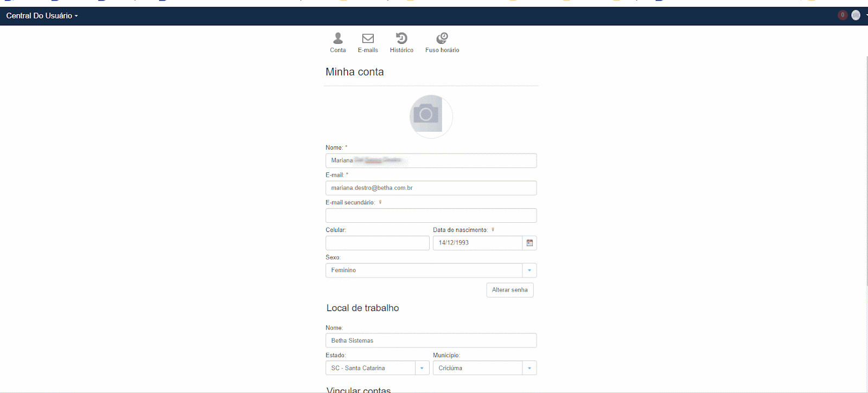This screenshot has width=868, height=393.
Task: Go to the E-mails envelope icon
Action: [x=368, y=38]
